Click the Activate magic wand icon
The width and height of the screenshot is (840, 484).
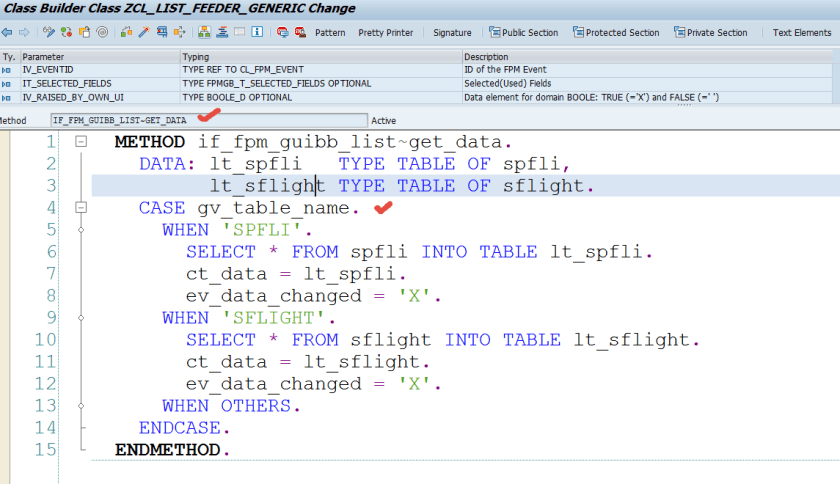[143, 32]
